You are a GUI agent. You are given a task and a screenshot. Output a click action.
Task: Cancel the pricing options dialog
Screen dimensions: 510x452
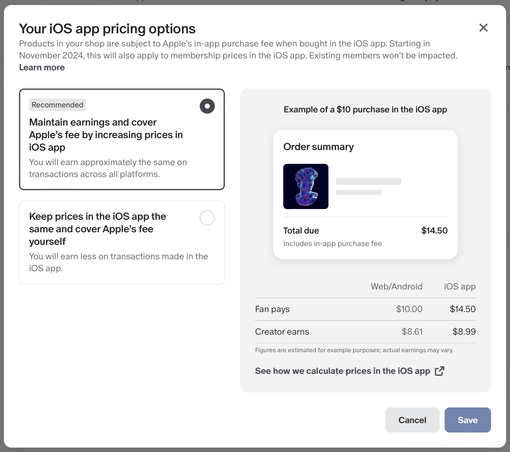coord(412,420)
